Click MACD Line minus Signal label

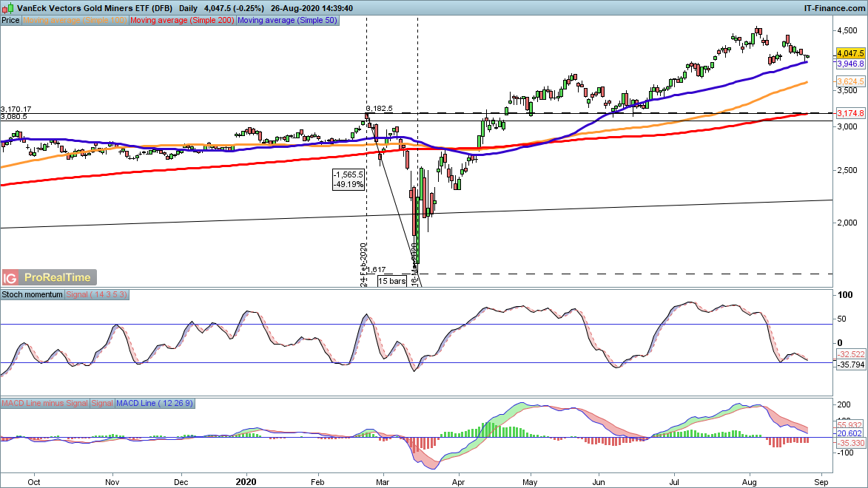tap(45, 403)
